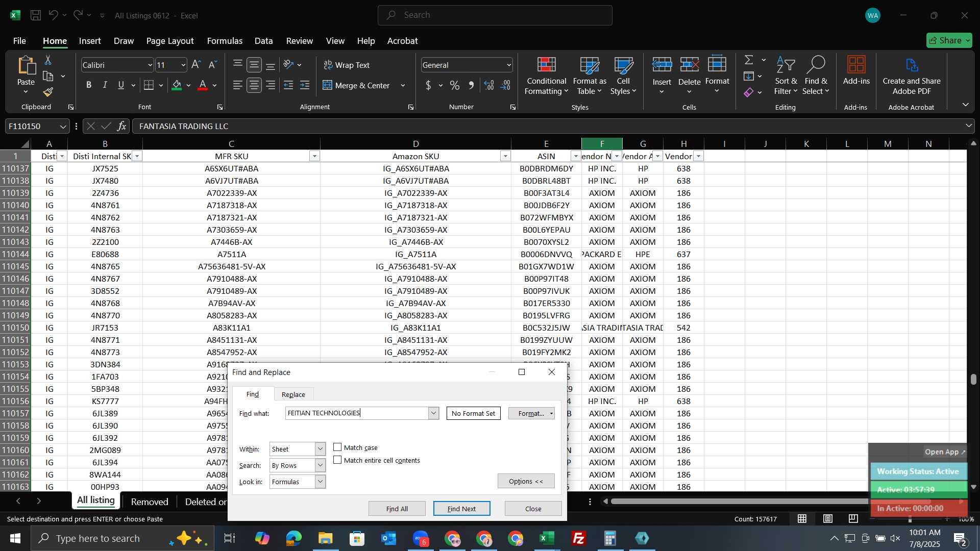Open FileZilla from the taskbar
This screenshot has width=980, height=551.
[x=578, y=538]
